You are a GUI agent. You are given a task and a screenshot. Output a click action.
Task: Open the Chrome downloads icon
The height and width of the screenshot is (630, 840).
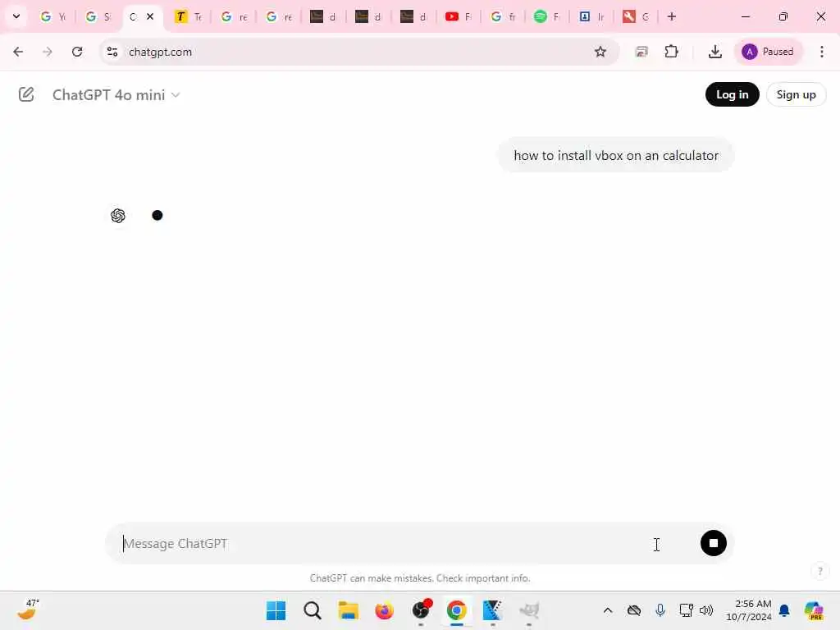714,52
